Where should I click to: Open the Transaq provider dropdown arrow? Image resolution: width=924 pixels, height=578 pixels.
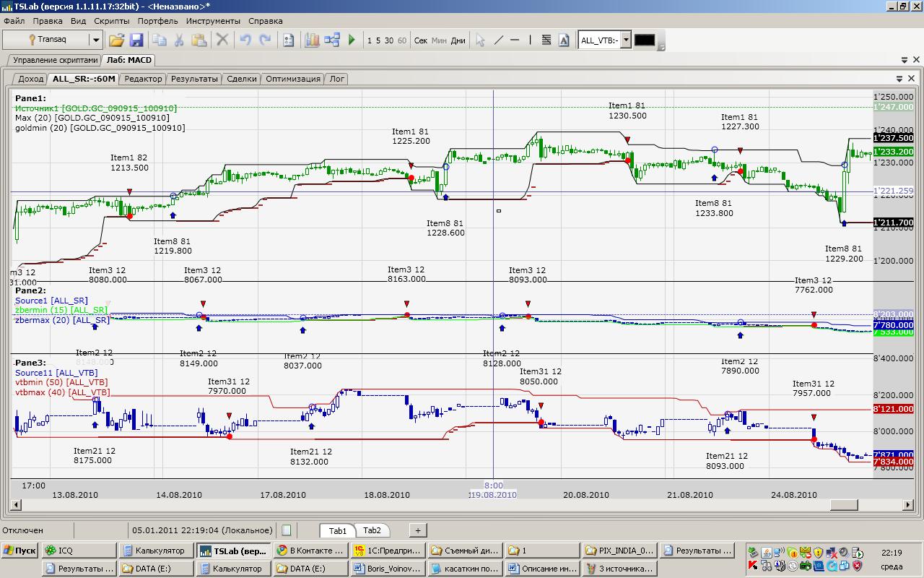(x=96, y=40)
